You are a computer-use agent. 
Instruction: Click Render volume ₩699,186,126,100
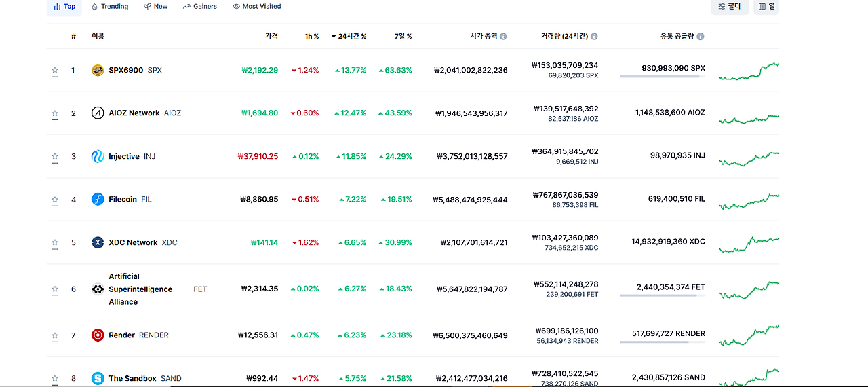(x=567, y=331)
